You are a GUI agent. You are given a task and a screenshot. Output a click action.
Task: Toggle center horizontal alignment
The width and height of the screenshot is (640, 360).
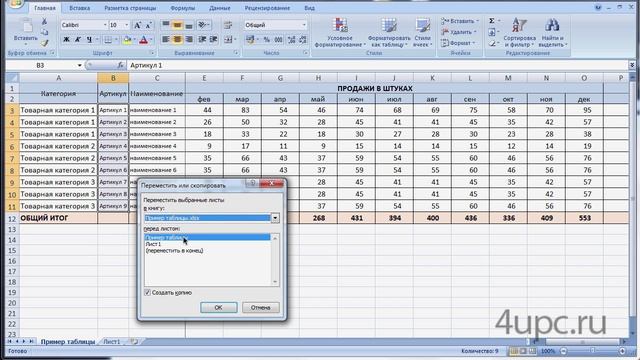pos(177,39)
